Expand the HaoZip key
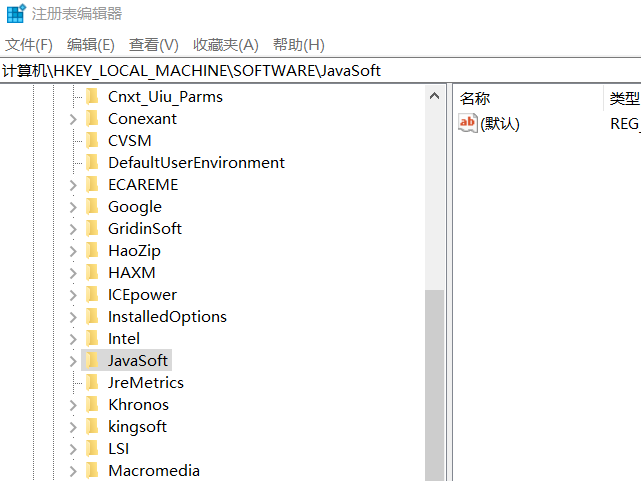Image resolution: width=641 pixels, height=481 pixels. click(x=73, y=251)
